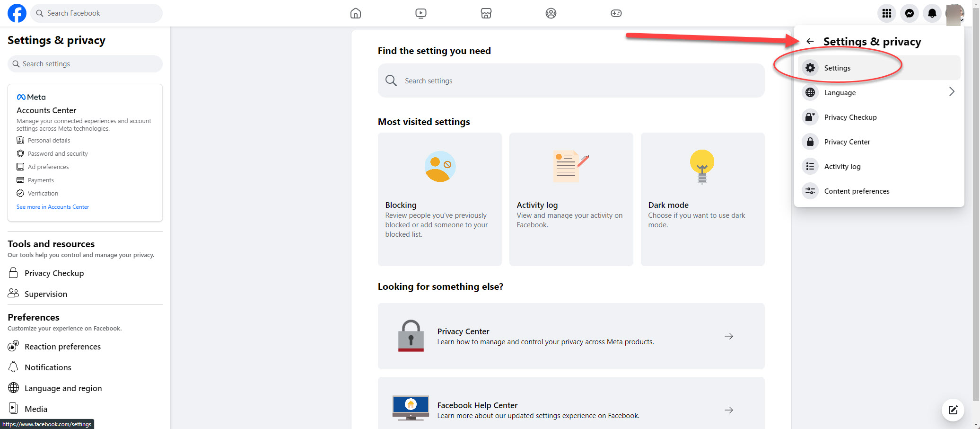Open the Home feed icon
The image size is (980, 429).
(355, 13)
